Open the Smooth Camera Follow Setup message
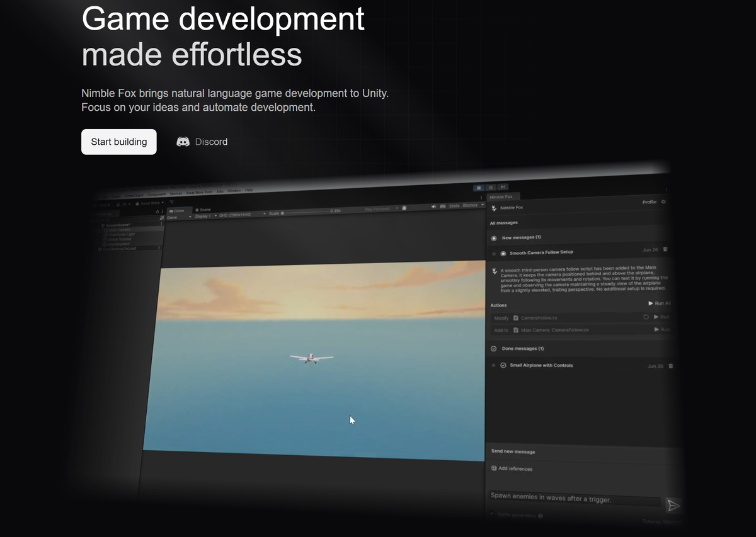The height and width of the screenshot is (537, 756). click(x=541, y=252)
